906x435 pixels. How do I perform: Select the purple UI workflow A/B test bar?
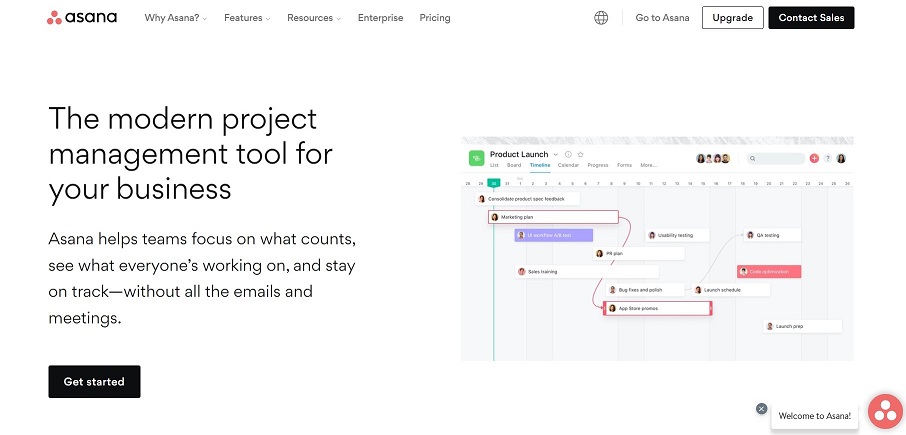[x=554, y=235]
